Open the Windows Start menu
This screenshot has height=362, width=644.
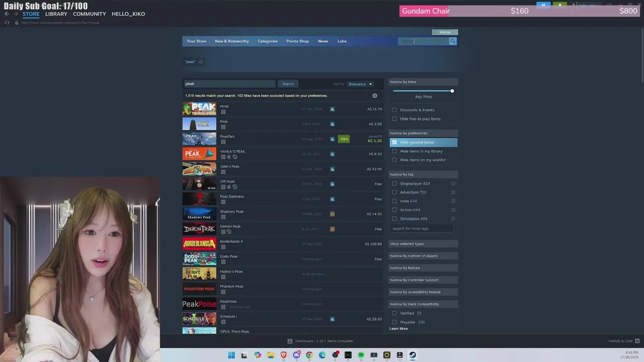point(231,355)
